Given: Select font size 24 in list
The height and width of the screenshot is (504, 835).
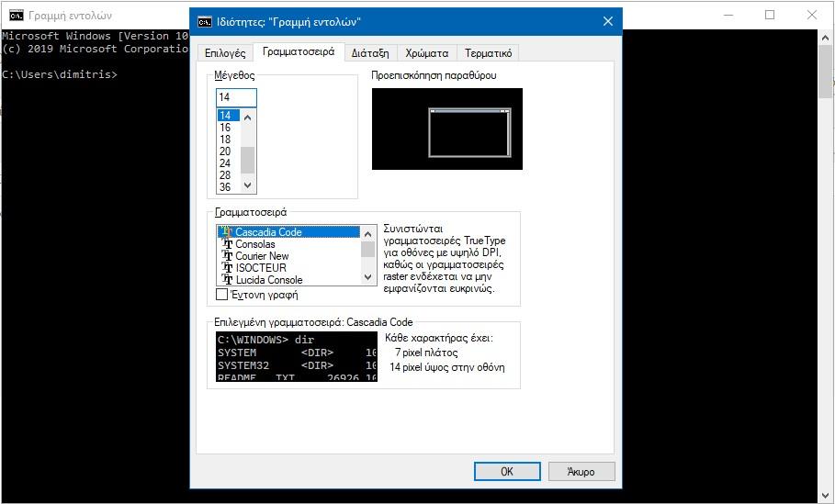Looking at the screenshot, I should pos(225,163).
